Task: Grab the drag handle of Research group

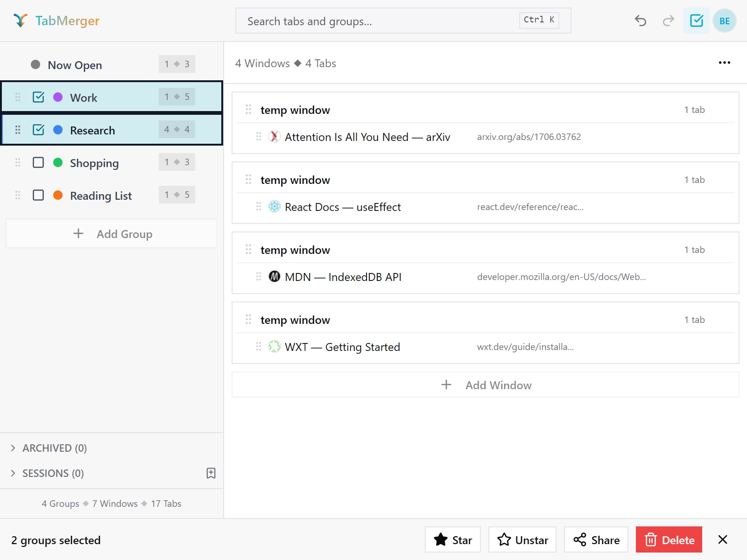Action: 18,130
